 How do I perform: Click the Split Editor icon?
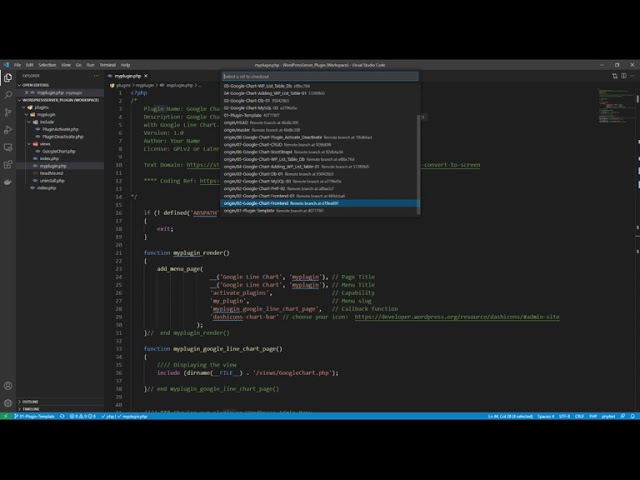pyautogui.click(x=624, y=76)
